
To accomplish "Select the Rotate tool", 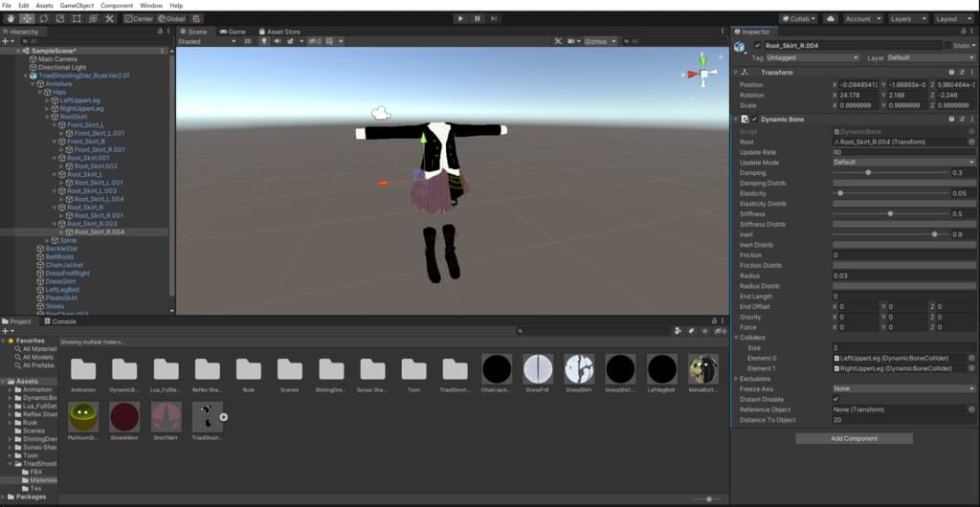I will (x=42, y=18).
